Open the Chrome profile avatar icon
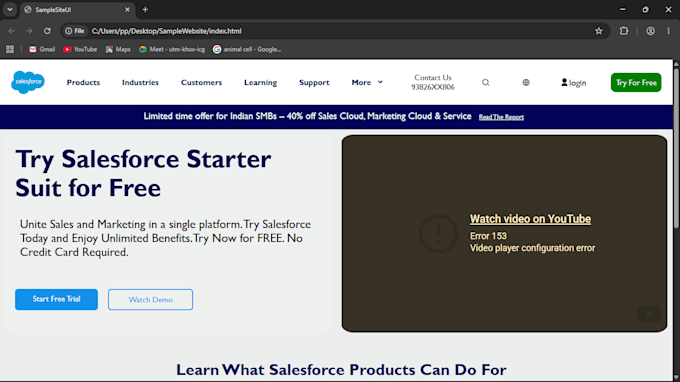Screen dimensions: 680x382 (x=651, y=31)
